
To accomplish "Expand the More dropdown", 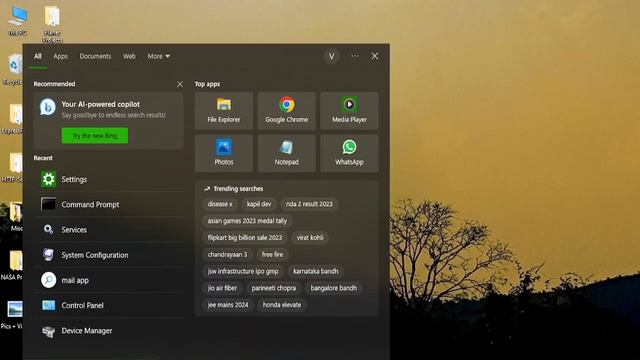I will 158,56.
